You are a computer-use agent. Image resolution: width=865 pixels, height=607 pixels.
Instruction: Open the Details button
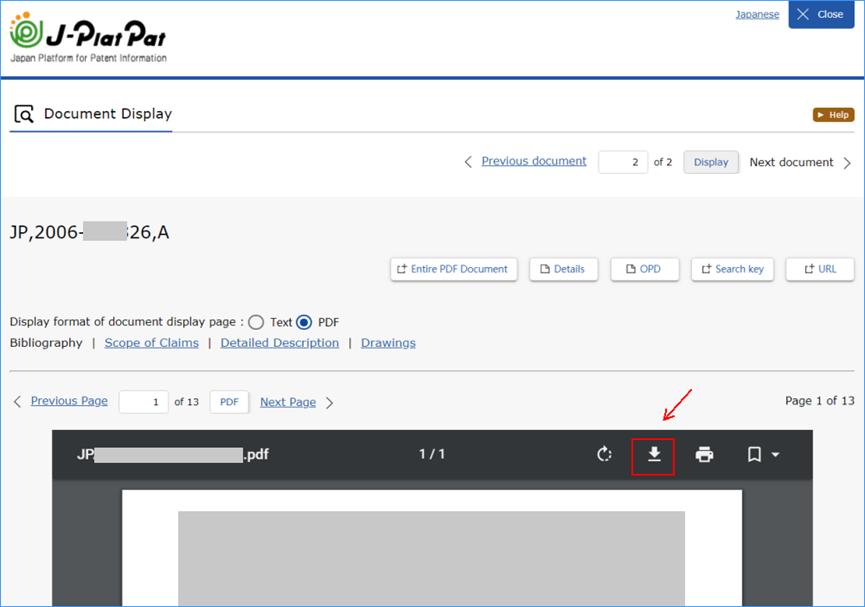pyautogui.click(x=563, y=269)
